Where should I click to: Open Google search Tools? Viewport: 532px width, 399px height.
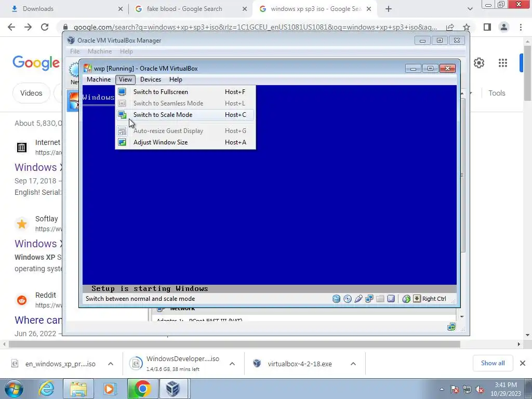497,93
